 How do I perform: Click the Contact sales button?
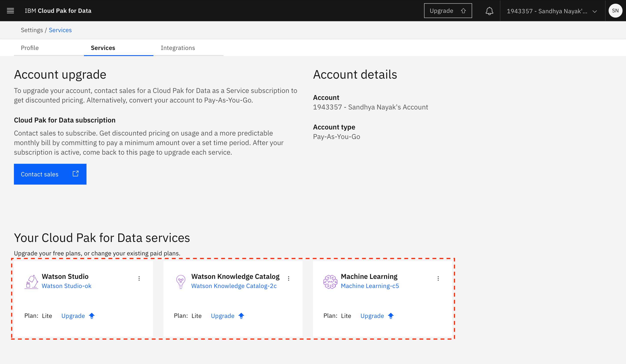50,174
